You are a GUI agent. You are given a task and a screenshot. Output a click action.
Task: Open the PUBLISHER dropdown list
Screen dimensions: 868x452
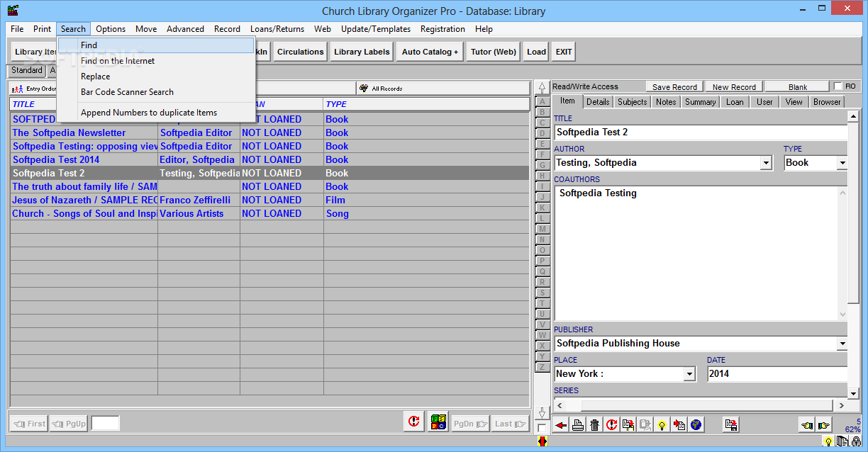coord(842,344)
